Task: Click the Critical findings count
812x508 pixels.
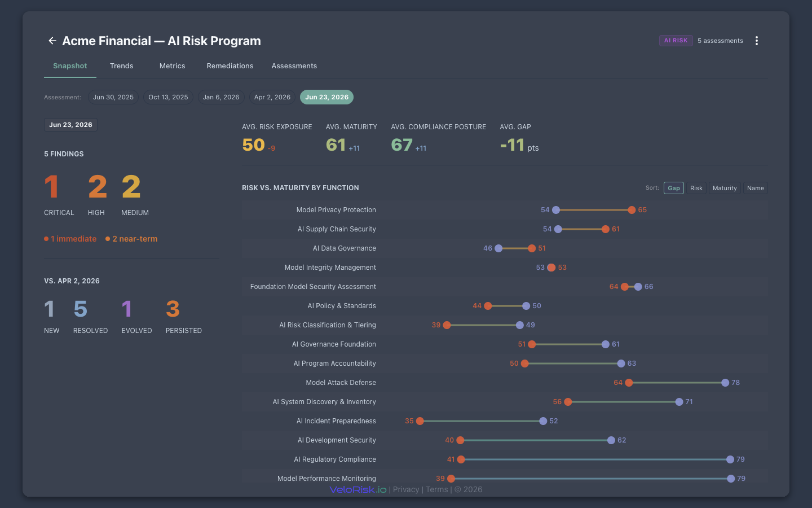Action: [x=51, y=187]
